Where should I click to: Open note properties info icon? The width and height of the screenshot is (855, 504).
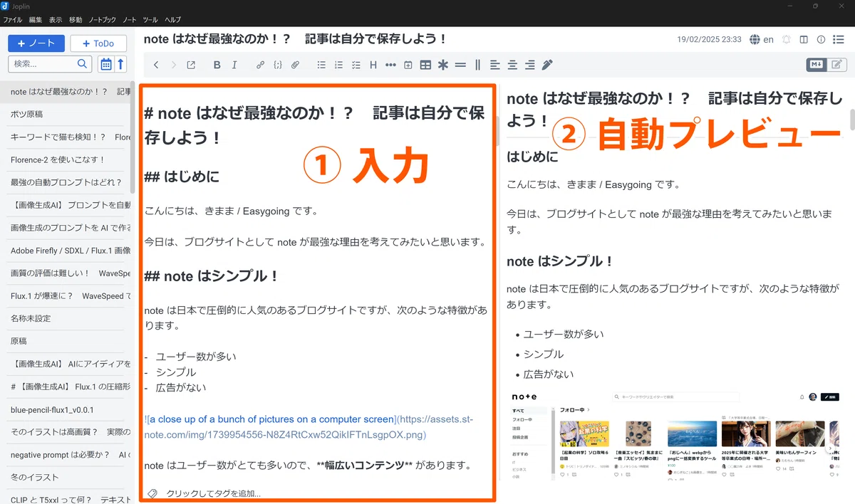[x=821, y=40]
